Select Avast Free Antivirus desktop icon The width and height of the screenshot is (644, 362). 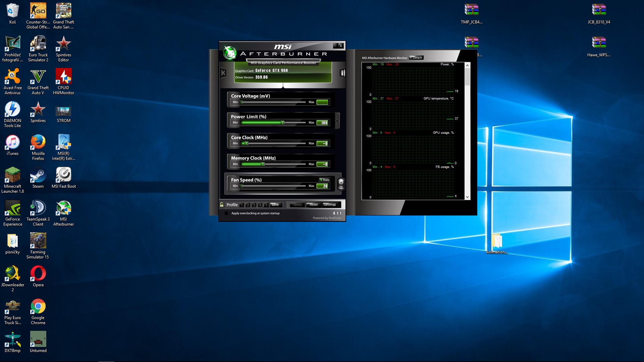coord(12,81)
